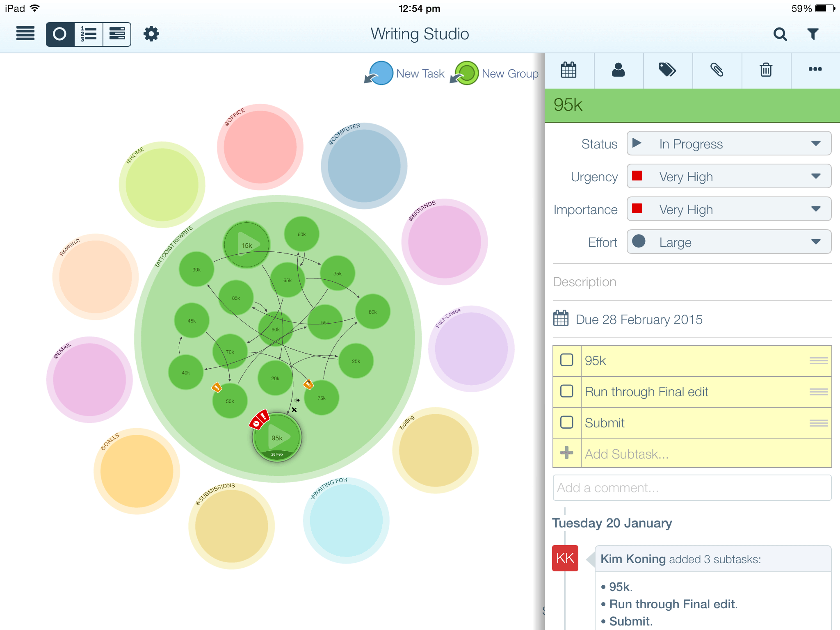Tap the orange warning flag near 50k
Viewport: 840px width, 630px height.
(x=217, y=387)
